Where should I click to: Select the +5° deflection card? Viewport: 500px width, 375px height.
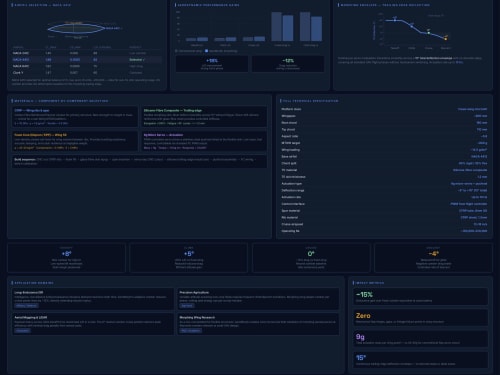click(189, 258)
